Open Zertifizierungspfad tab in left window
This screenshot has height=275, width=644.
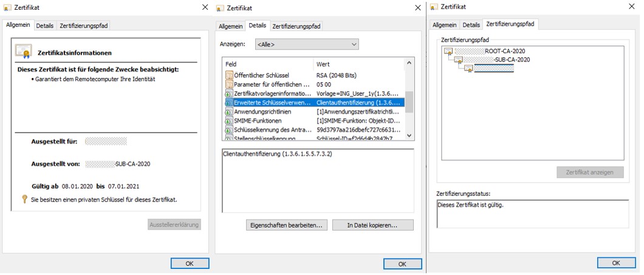(x=84, y=26)
